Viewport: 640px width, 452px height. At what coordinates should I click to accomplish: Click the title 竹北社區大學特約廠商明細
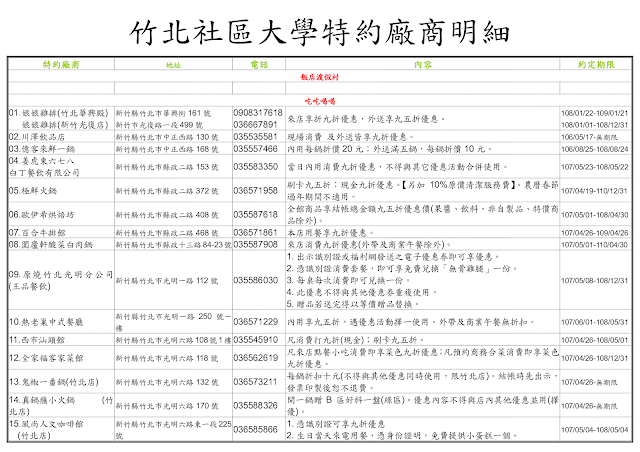coord(320,33)
